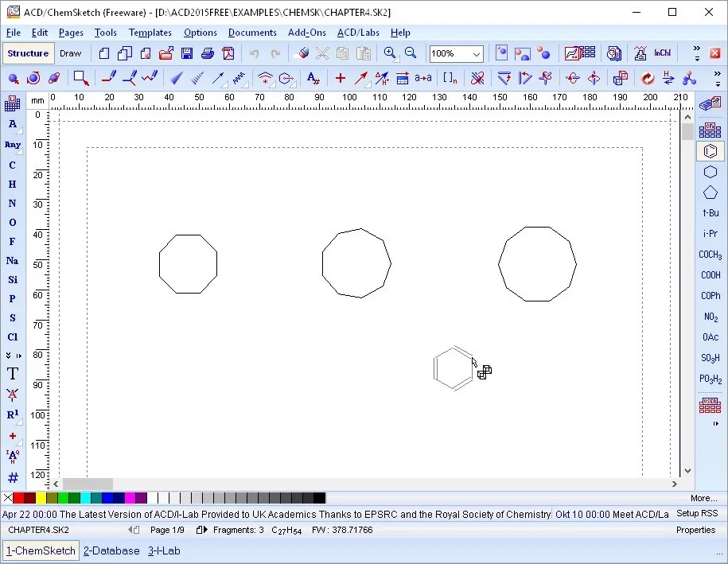Image resolution: width=728 pixels, height=564 pixels.
Task: Click the Properties button in status bar
Action: [696, 530]
